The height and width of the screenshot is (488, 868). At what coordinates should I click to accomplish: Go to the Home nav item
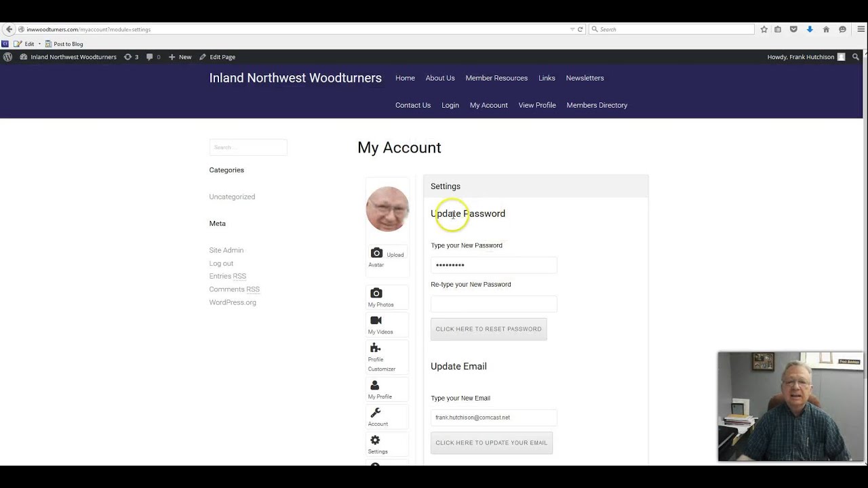[405, 78]
